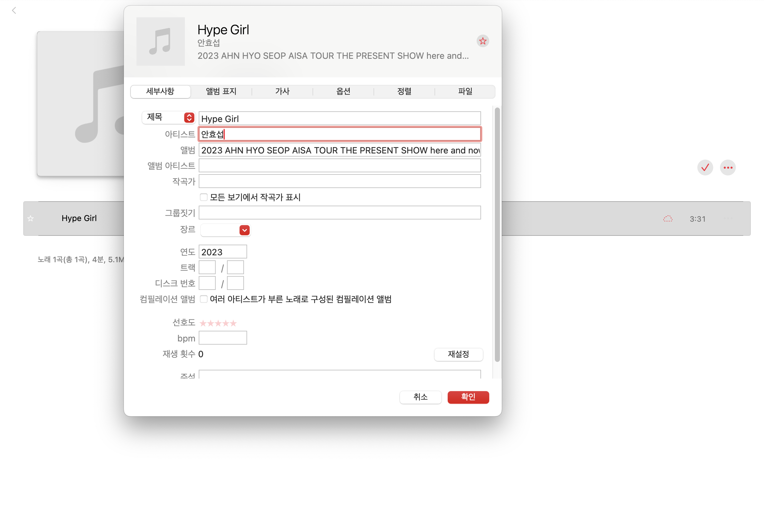Reset play count with 재설정 button
The image size is (764, 532).
pyautogui.click(x=458, y=354)
